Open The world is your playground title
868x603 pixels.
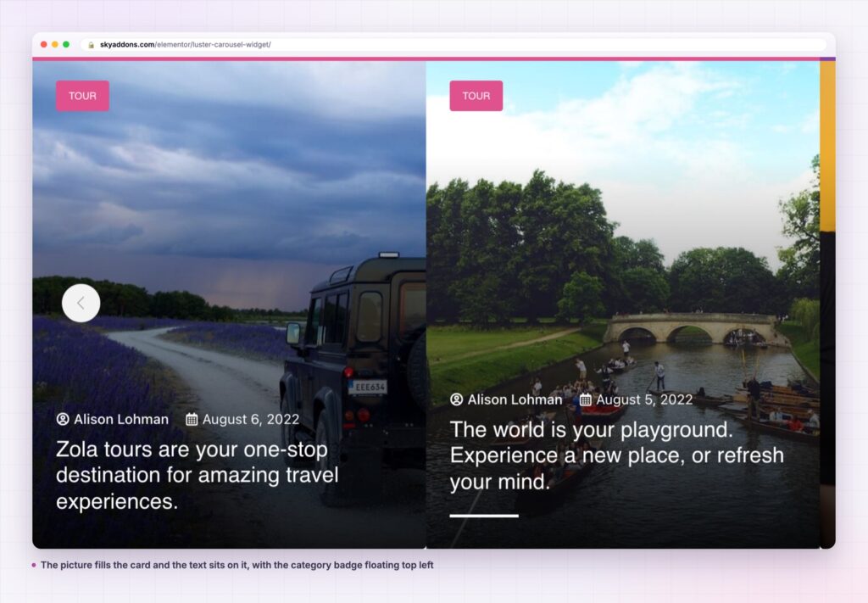tap(617, 455)
